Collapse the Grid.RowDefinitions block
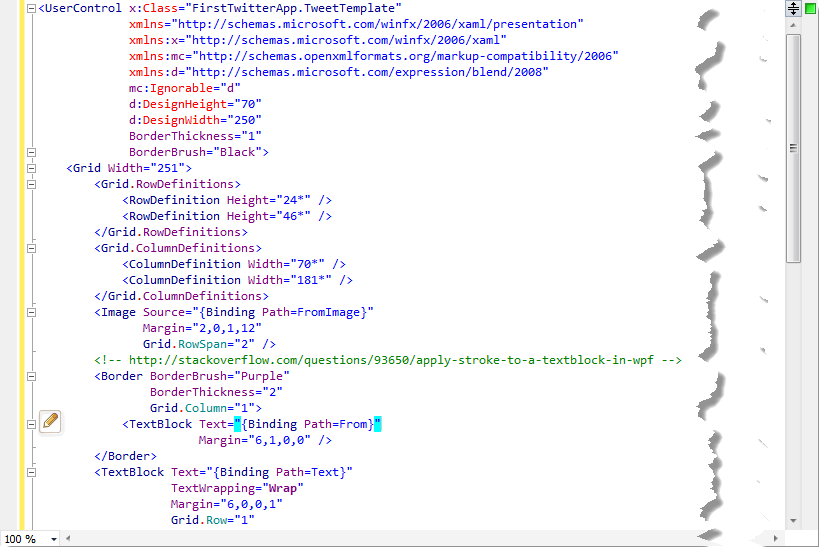This screenshot has height=547, width=819. [31, 184]
